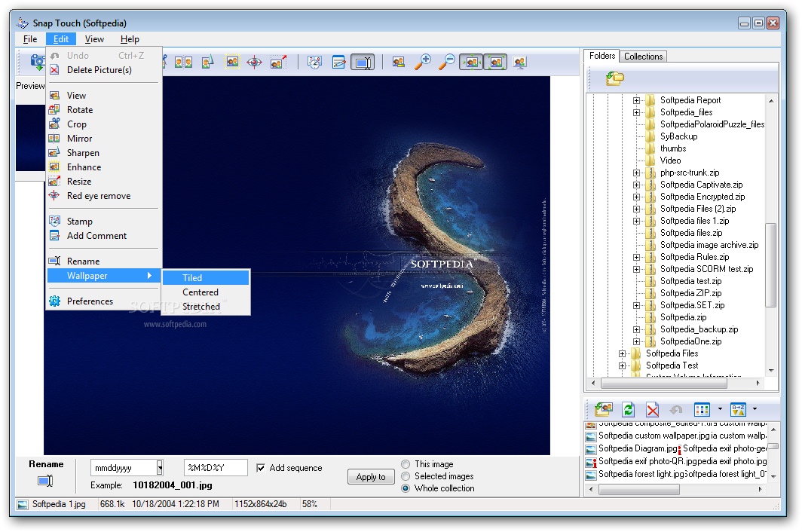
Task: Select the SyBackup folder
Action: pos(678,136)
